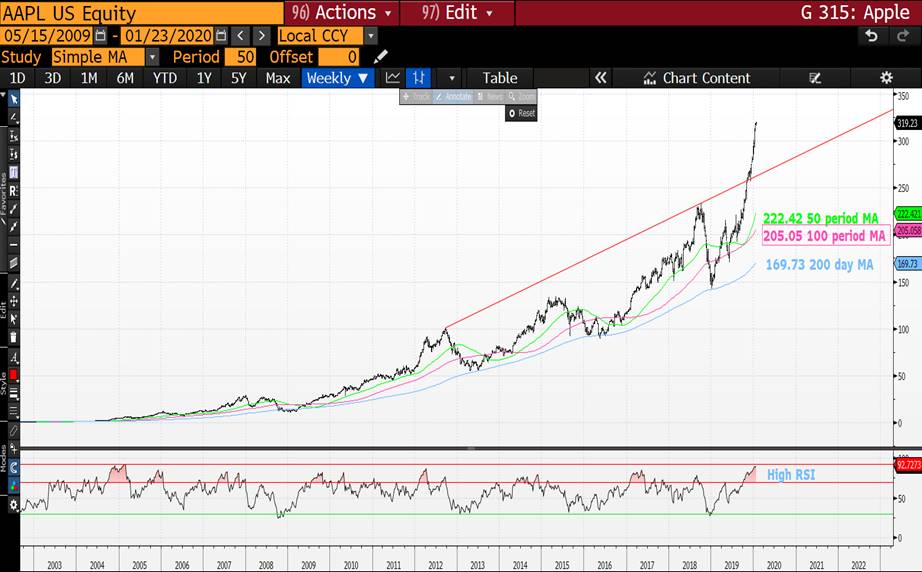The height and width of the screenshot is (572, 922).
Task: Select the dollar change measure tool
Action: coord(13,155)
